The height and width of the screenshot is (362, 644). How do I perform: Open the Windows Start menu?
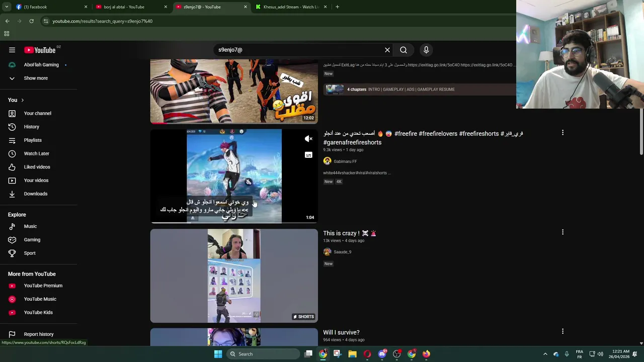click(x=218, y=354)
